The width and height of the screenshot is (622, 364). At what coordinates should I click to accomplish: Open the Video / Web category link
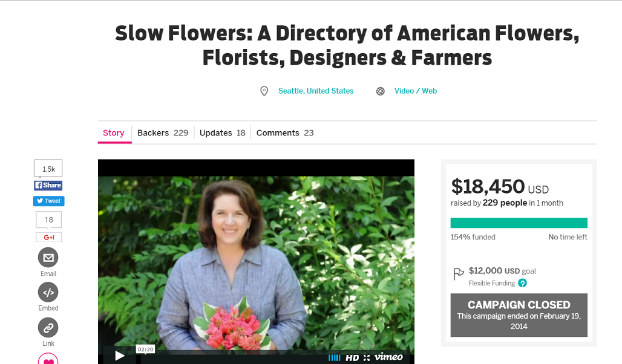[415, 91]
